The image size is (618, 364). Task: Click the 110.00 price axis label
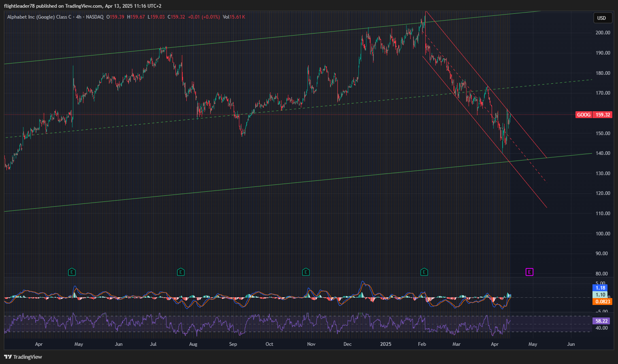point(603,214)
